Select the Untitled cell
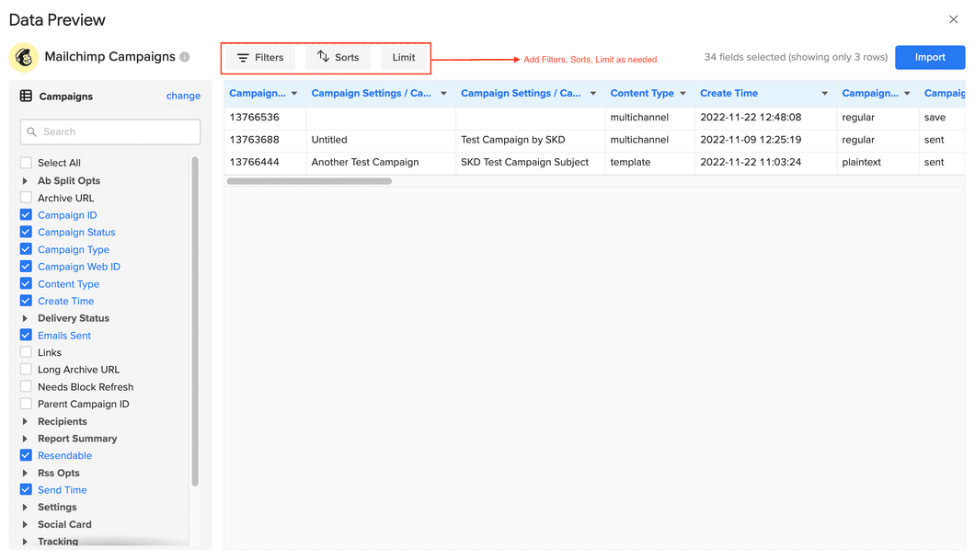Image resolution: width=975 pixels, height=560 pixels. point(381,140)
